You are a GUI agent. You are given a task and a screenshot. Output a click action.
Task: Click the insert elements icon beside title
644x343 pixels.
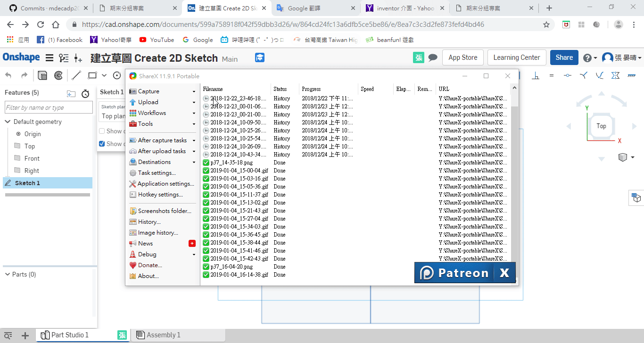pyautogui.click(x=78, y=58)
